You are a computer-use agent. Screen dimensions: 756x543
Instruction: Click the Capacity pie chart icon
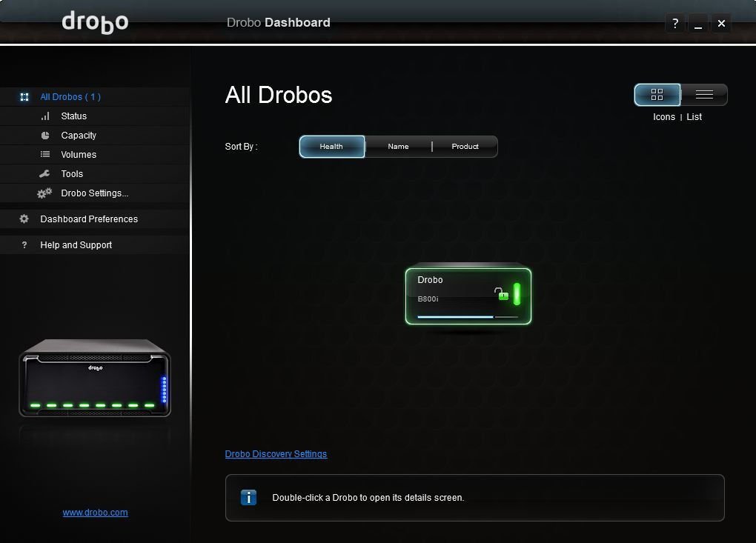[x=45, y=136]
